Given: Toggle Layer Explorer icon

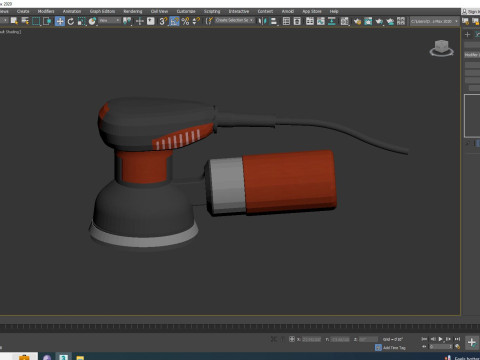Looking at the screenshot, I should click(297, 21).
